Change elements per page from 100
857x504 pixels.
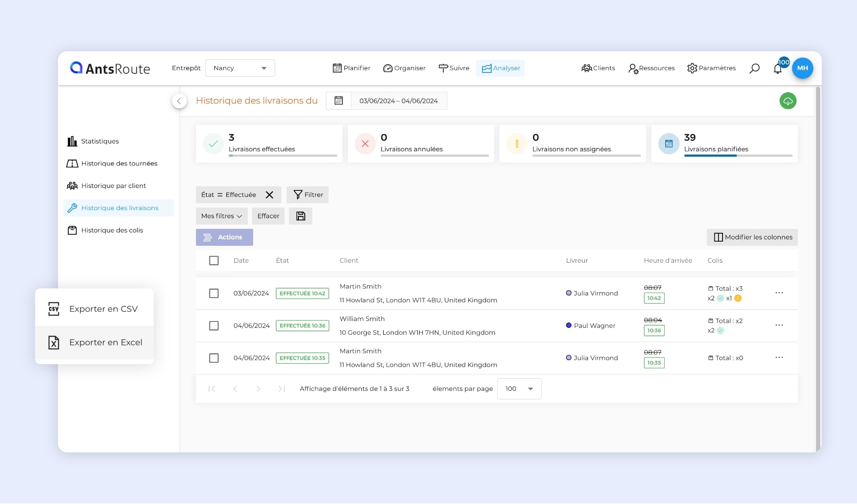point(519,389)
